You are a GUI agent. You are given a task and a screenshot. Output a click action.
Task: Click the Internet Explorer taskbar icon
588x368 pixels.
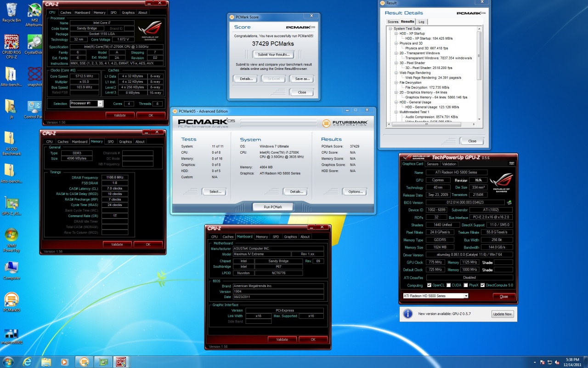tap(27, 362)
